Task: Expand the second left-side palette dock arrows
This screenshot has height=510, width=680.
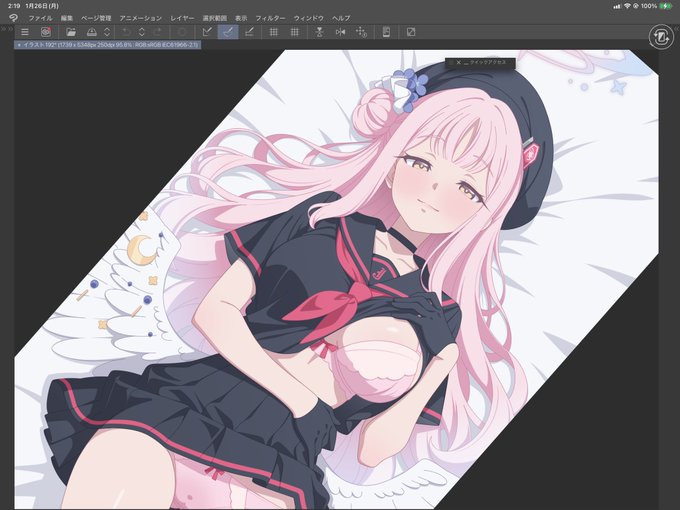Action: (10, 29)
